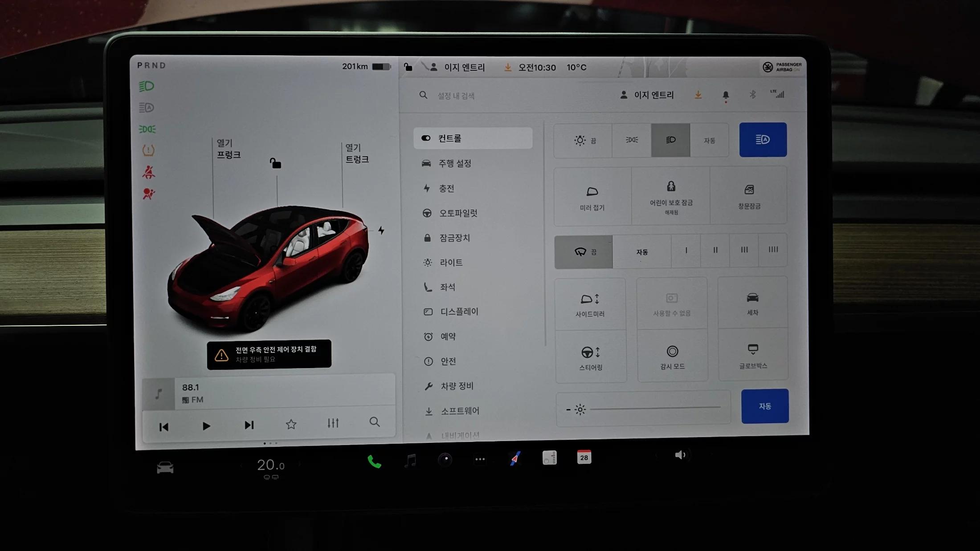Image resolution: width=980 pixels, height=551 pixels.
Task: Open the calendar app icon
Action: coord(584,457)
